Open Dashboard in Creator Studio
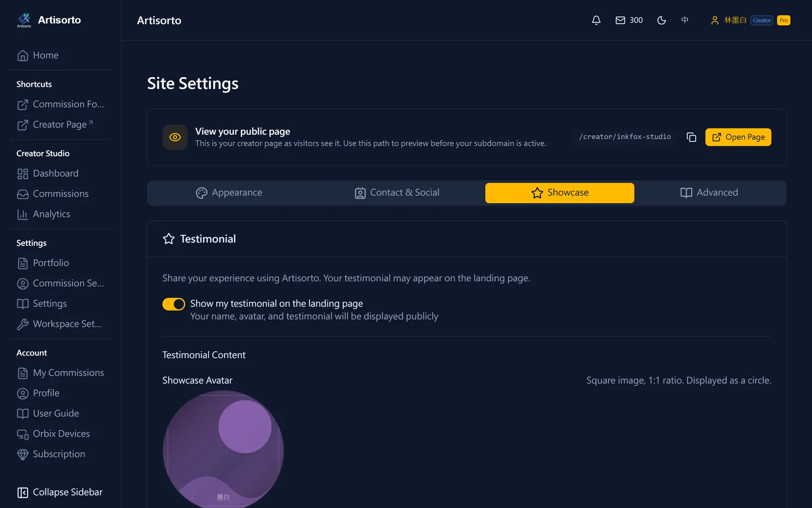This screenshot has width=812, height=508. [61, 174]
